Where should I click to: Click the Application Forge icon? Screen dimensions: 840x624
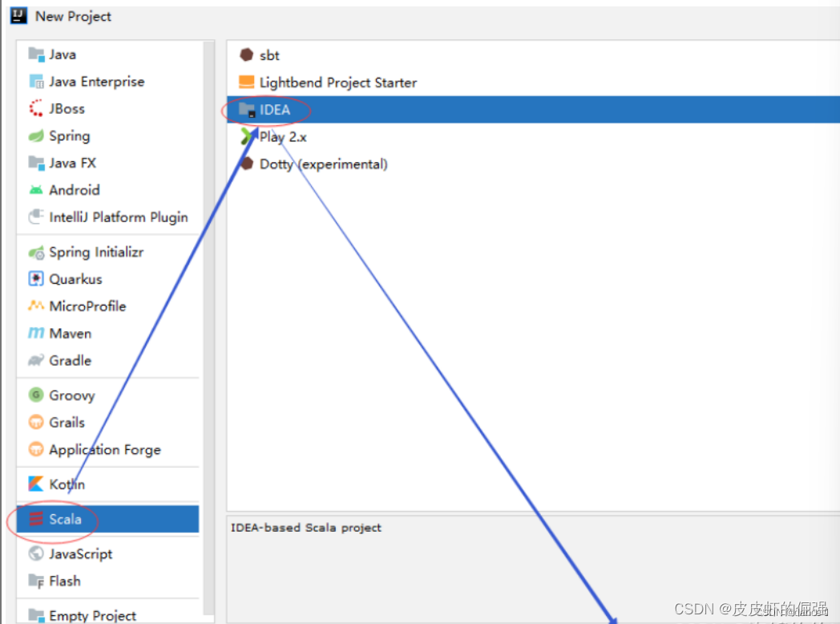(36, 449)
